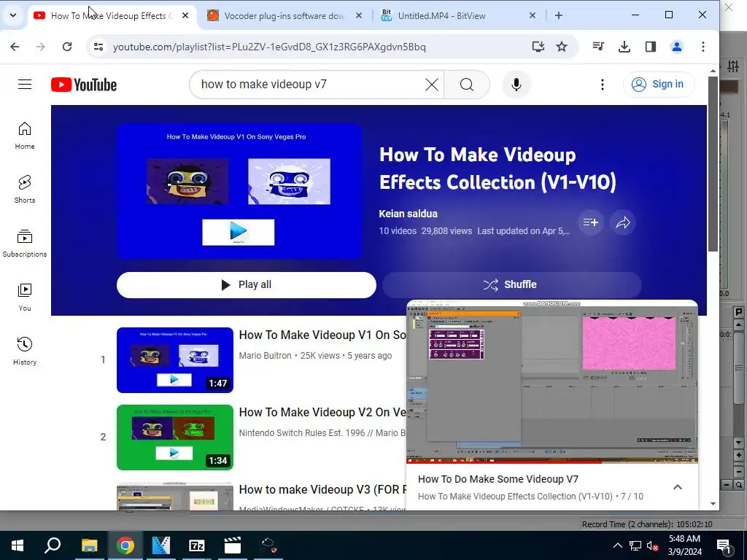Close the Vocoder plug-ins tab
The height and width of the screenshot is (560, 747).
coord(359,16)
